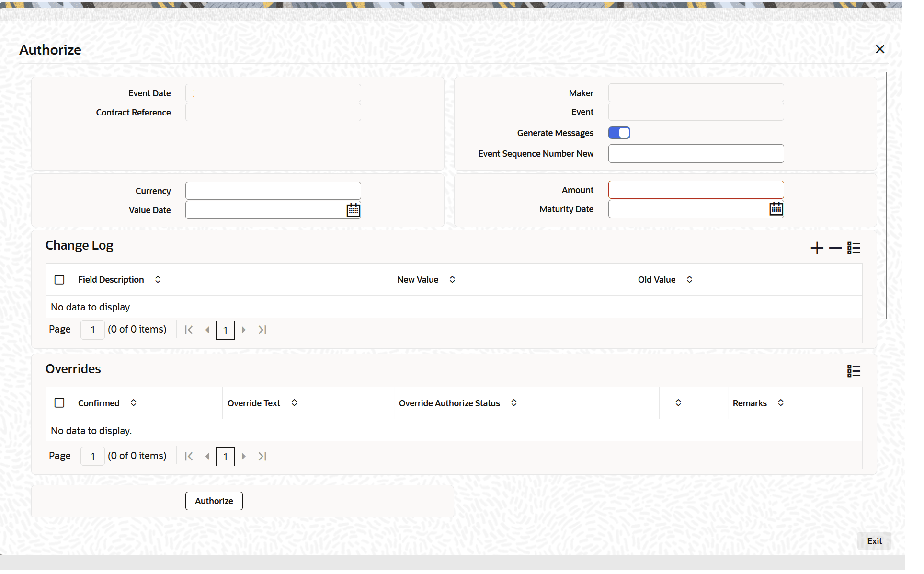This screenshot has height=574, width=924.
Task: Go to next page in Overrides table
Action: (244, 456)
